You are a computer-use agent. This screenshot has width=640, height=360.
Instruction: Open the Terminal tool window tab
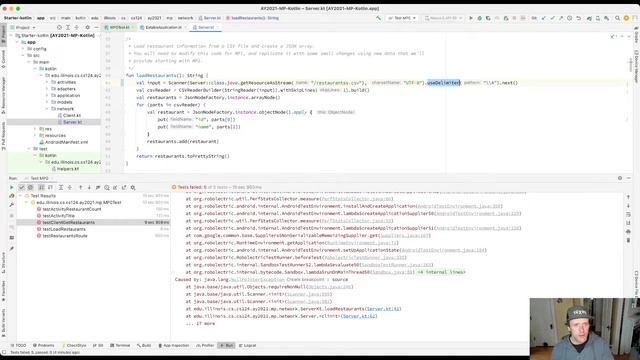(120, 345)
